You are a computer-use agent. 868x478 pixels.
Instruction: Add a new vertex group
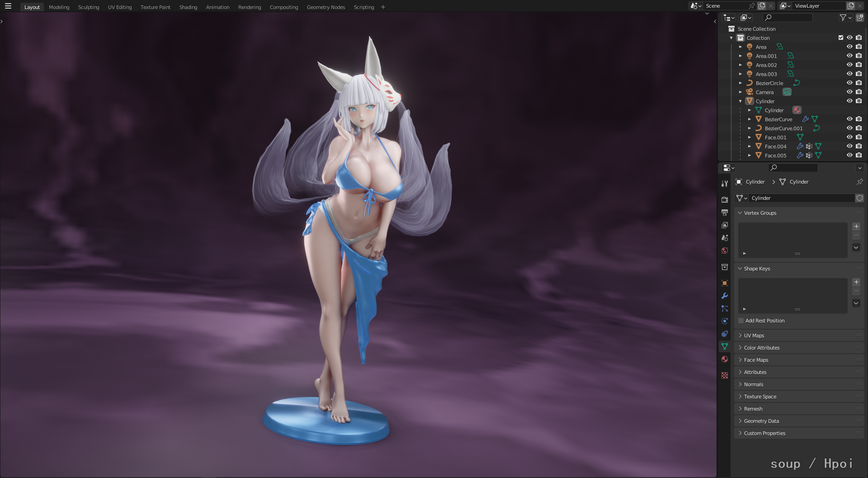click(x=856, y=227)
